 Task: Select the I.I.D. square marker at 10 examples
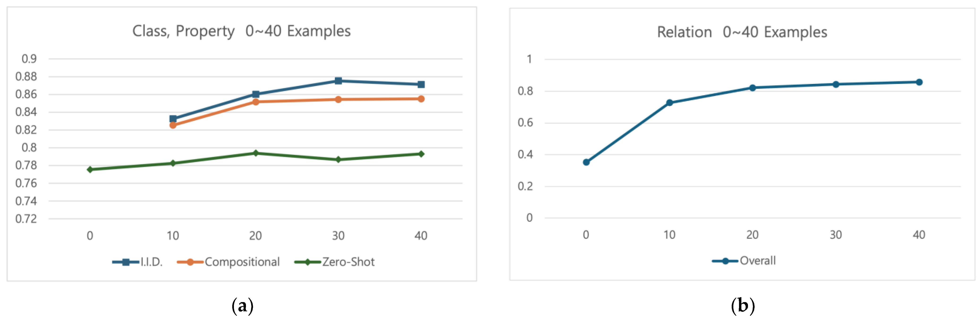coord(173,119)
